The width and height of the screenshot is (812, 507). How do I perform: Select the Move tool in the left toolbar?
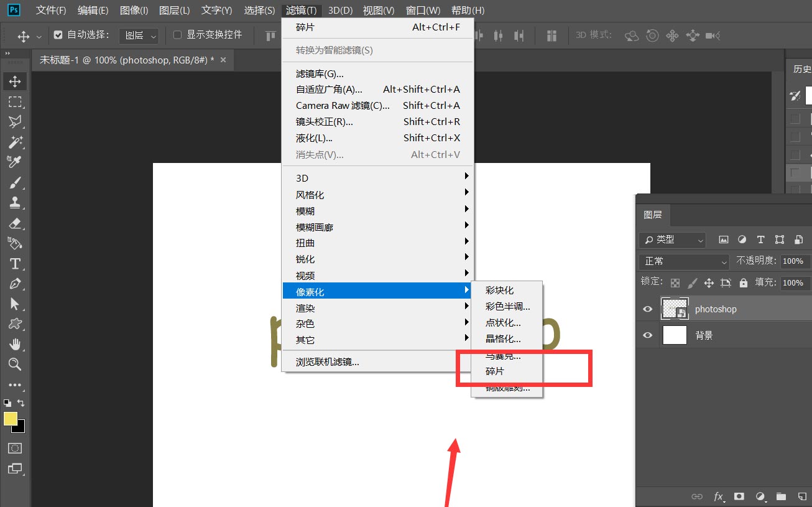coord(15,81)
